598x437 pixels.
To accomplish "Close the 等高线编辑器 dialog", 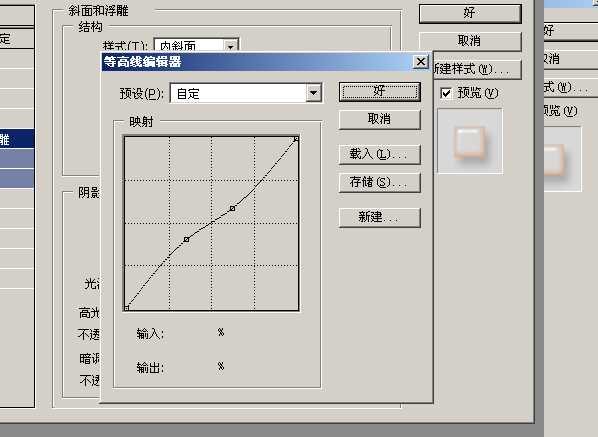I will pyautogui.click(x=421, y=61).
